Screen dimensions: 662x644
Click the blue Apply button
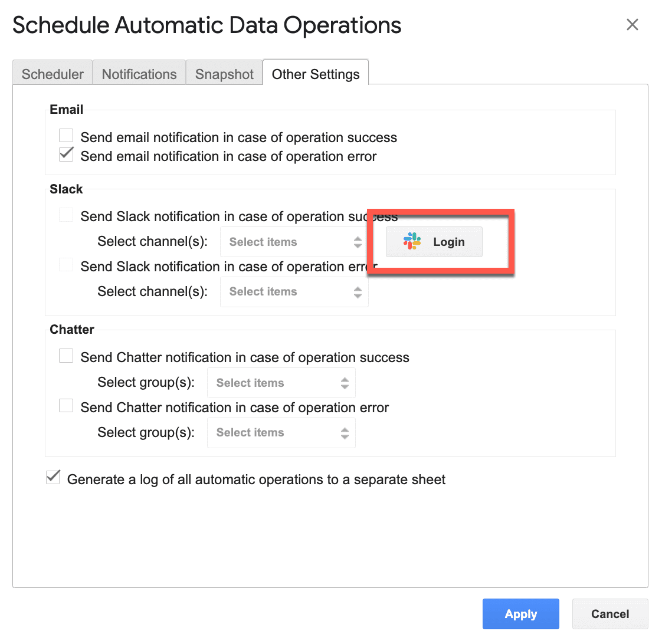520,613
